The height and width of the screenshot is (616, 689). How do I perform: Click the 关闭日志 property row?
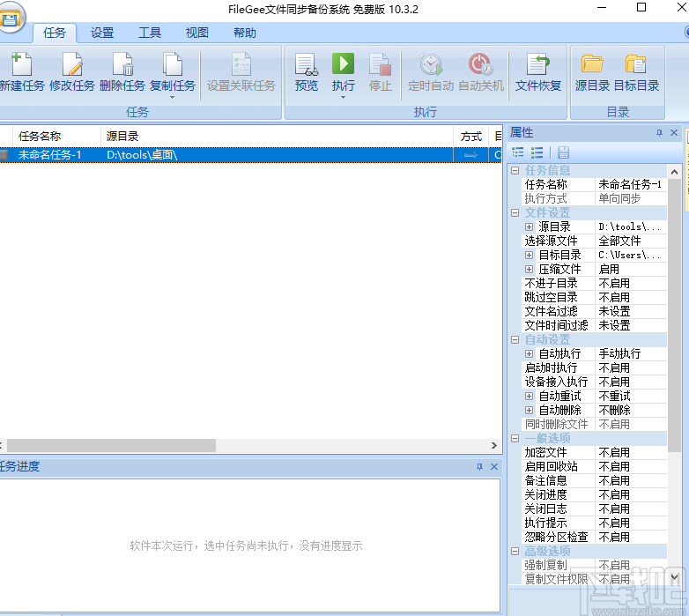pos(594,508)
